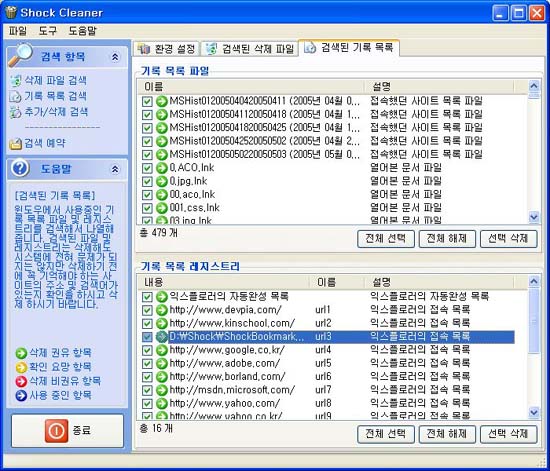Click green icon of http://www.adobe.com/ row

tap(162, 363)
